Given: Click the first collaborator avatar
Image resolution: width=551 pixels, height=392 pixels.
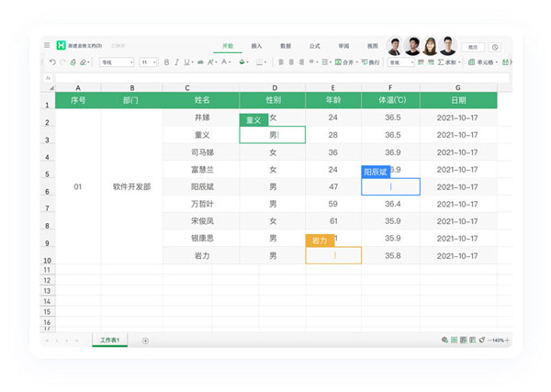Looking at the screenshot, I should click(x=395, y=46).
